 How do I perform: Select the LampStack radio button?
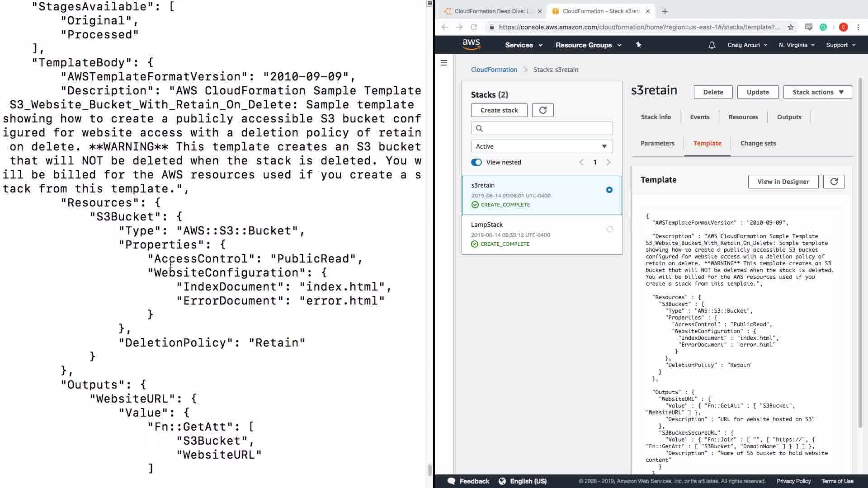(609, 230)
